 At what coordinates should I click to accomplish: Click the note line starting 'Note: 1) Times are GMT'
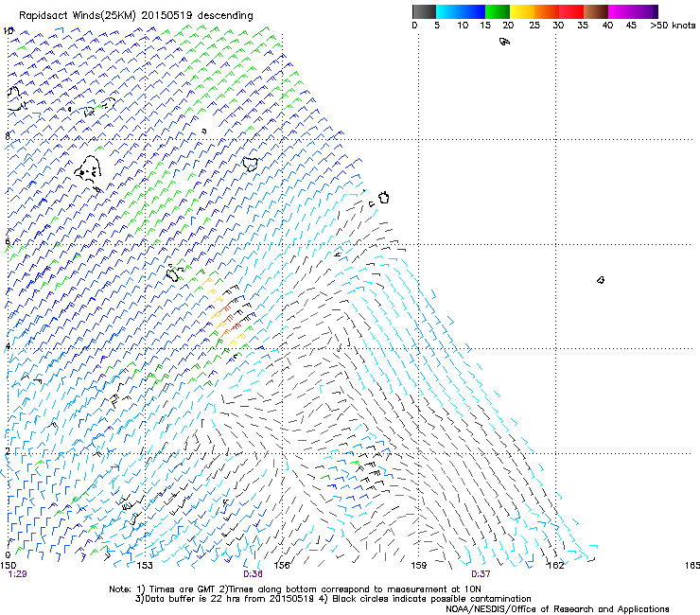click(x=294, y=589)
